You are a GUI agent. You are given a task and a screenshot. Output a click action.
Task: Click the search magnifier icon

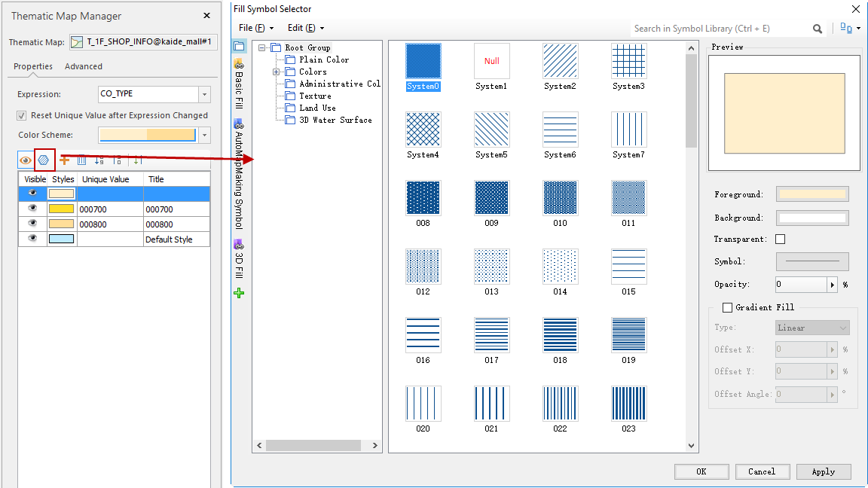click(x=818, y=29)
